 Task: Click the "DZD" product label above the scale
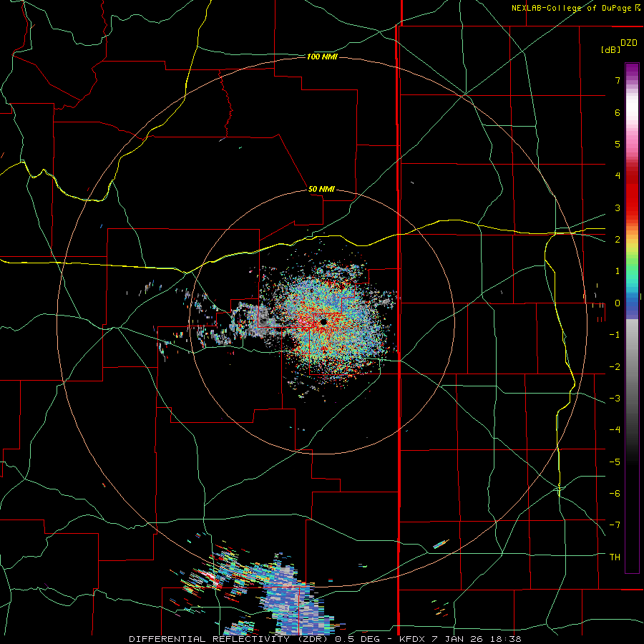tap(629, 43)
